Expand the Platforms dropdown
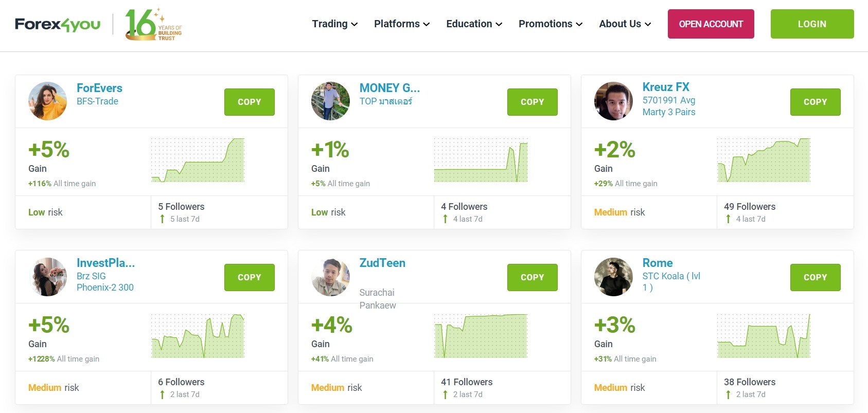This screenshot has width=868, height=413. 401,24
